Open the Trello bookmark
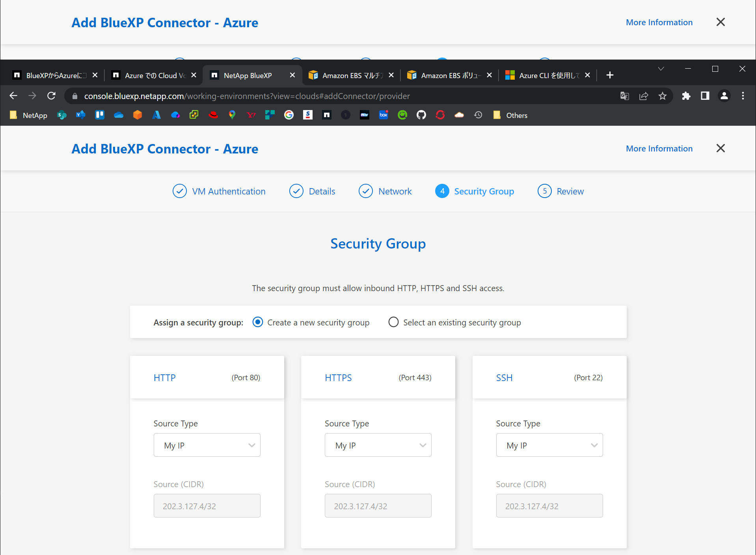This screenshot has width=756, height=555. [x=100, y=115]
